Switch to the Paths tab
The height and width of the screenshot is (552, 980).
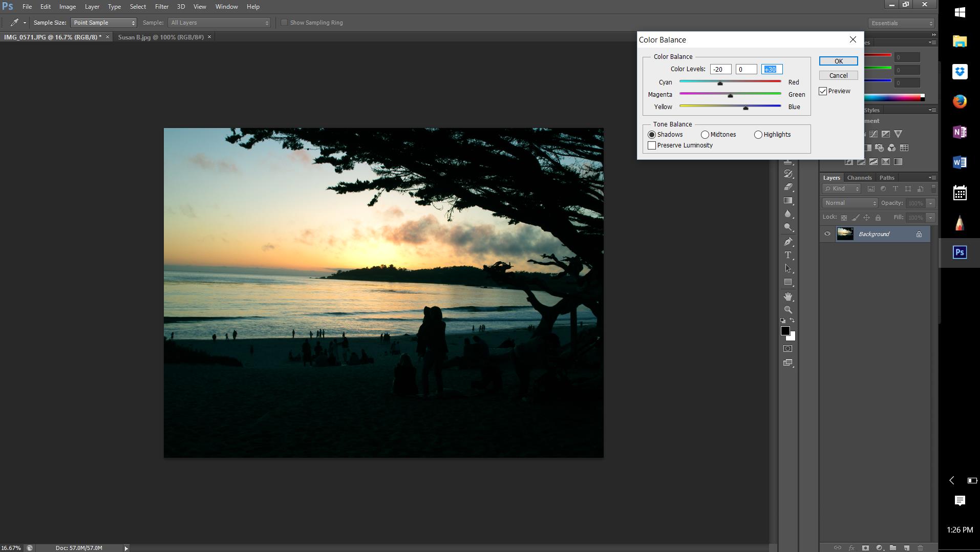pos(887,178)
